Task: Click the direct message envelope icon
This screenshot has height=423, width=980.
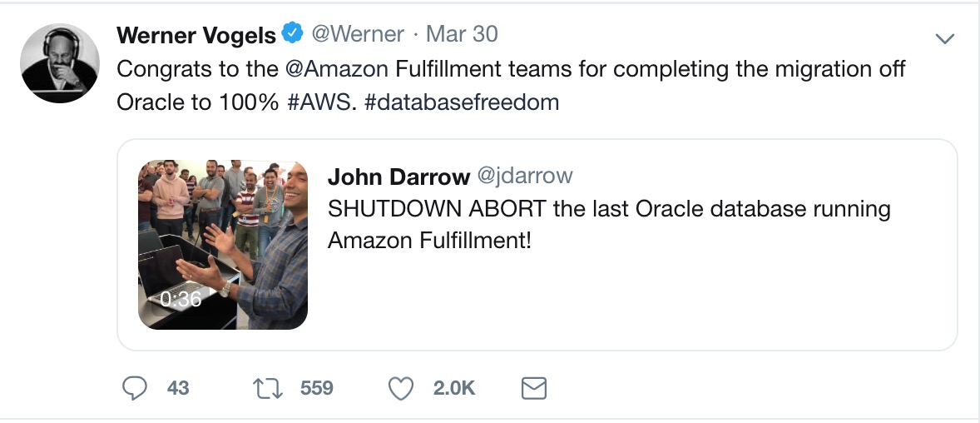Action: [x=533, y=388]
